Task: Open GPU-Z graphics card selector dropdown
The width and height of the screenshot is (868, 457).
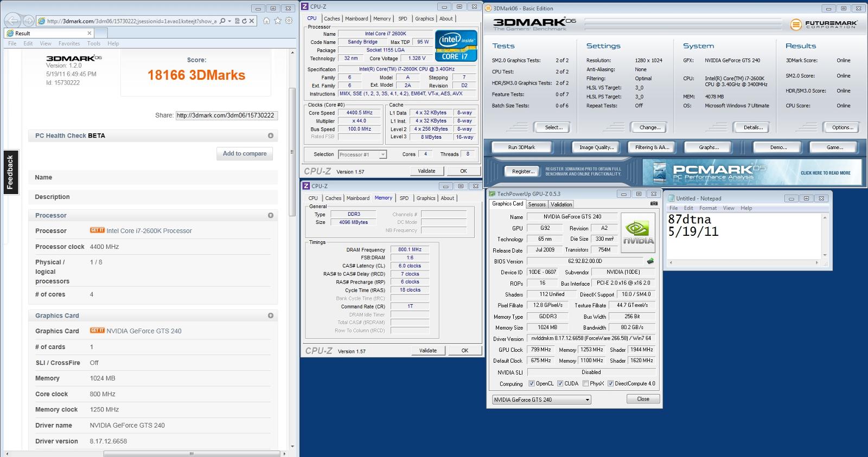Action: [x=587, y=400]
